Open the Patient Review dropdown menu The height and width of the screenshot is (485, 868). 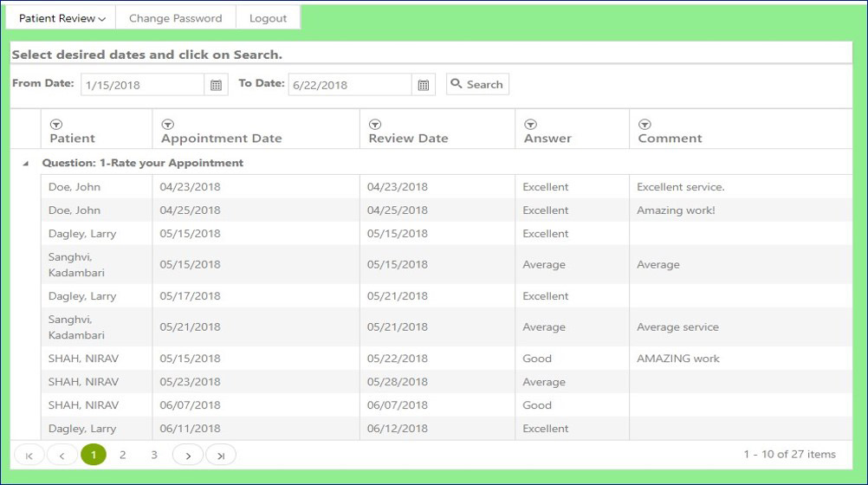(62, 18)
